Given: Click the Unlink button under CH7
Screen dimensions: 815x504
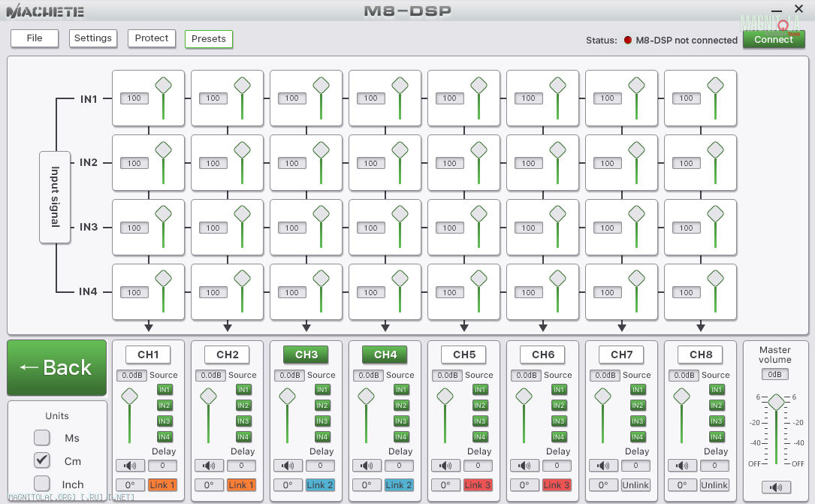Looking at the screenshot, I should [x=635, y=485].
